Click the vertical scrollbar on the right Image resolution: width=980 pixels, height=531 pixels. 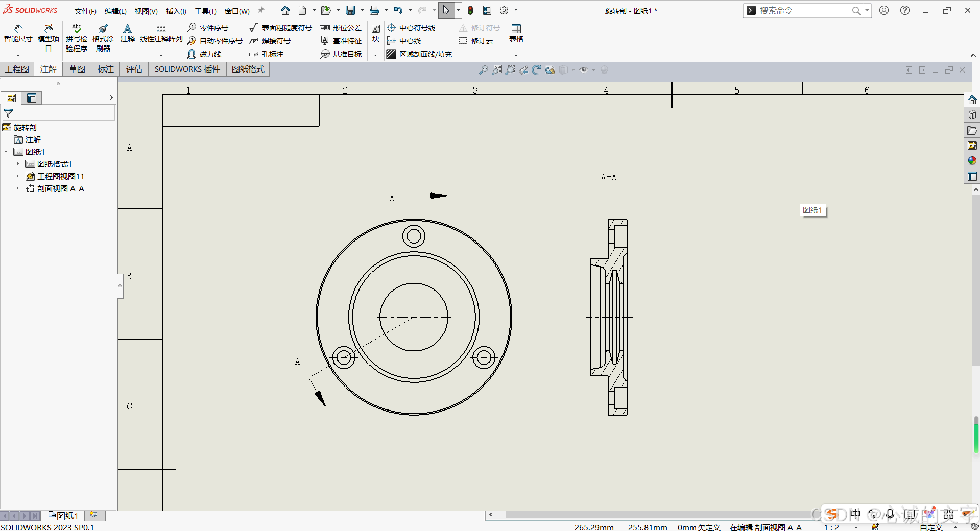(976, 280)
